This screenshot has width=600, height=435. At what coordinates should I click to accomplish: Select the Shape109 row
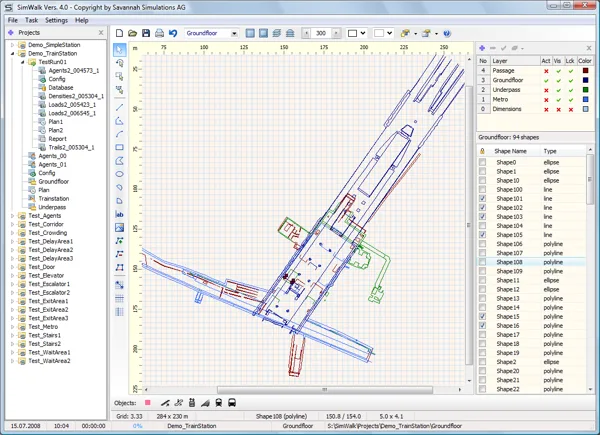(x=532, y=271)
